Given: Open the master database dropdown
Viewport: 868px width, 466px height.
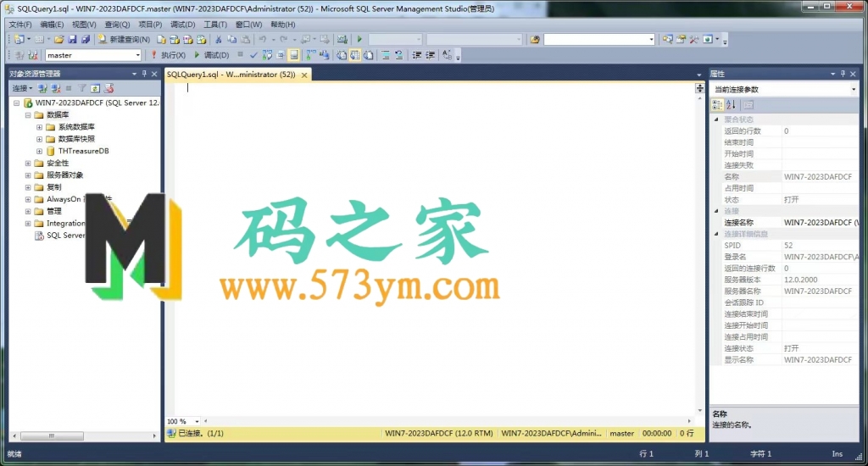Looking at the screenshot, I should (x=137, y=55).
